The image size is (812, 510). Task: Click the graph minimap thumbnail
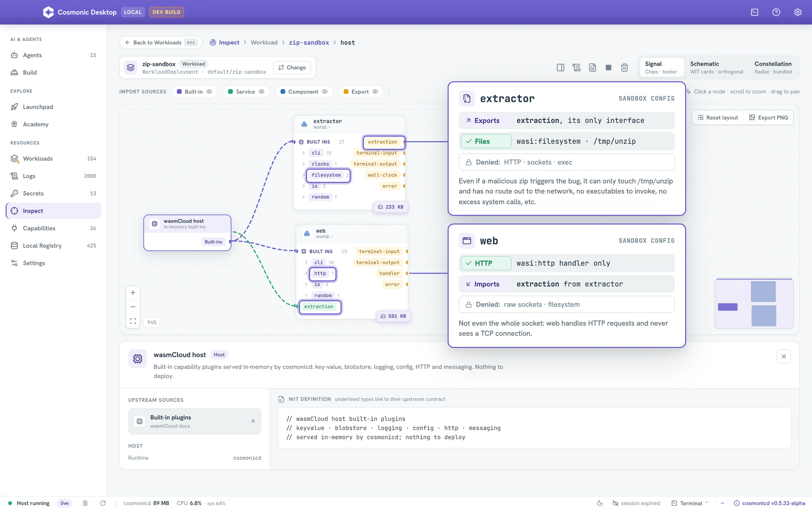[754, 303]
